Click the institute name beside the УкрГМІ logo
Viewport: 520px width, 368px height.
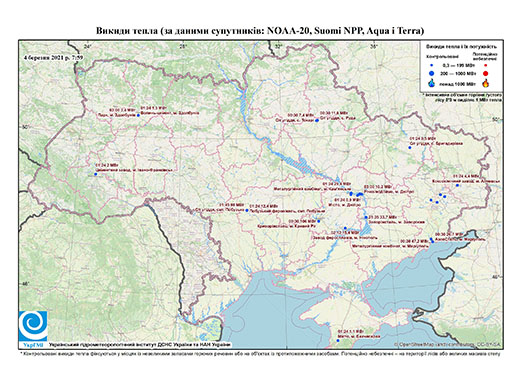coord(140,344)
